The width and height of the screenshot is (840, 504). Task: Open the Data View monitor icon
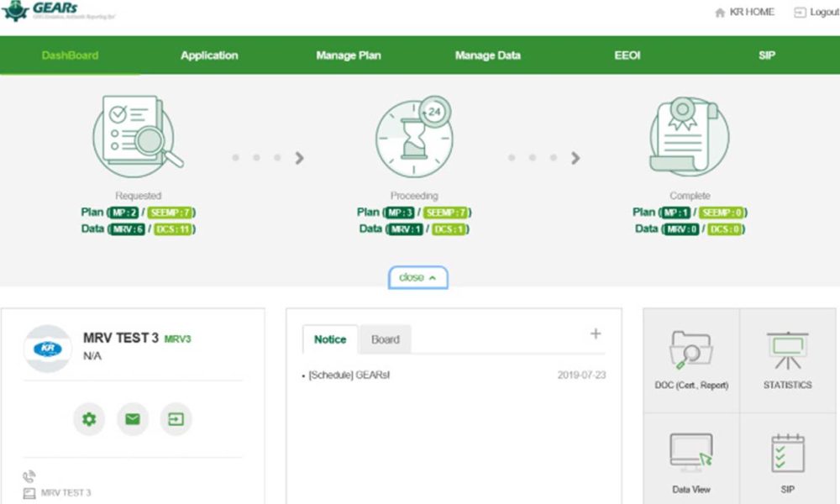coord(691,453)
